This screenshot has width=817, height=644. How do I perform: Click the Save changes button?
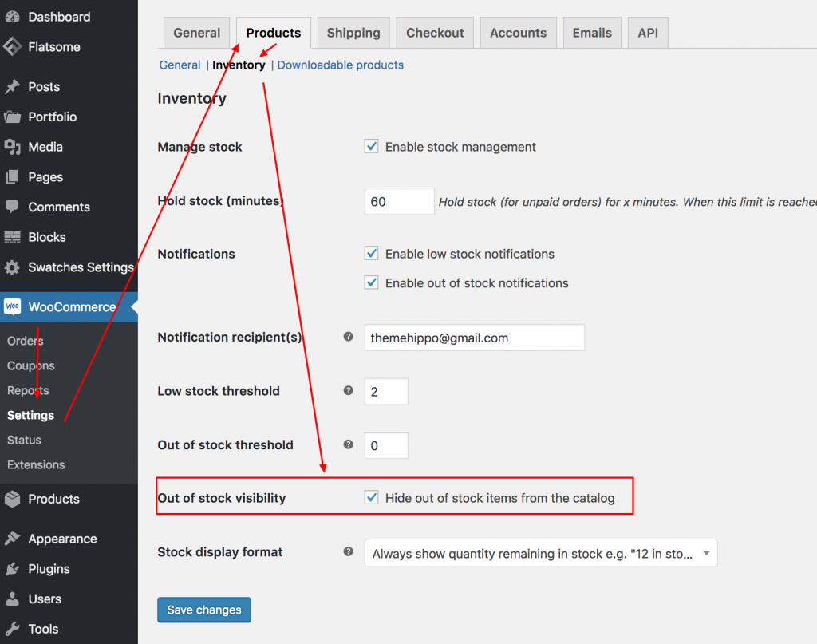[203, 610]
